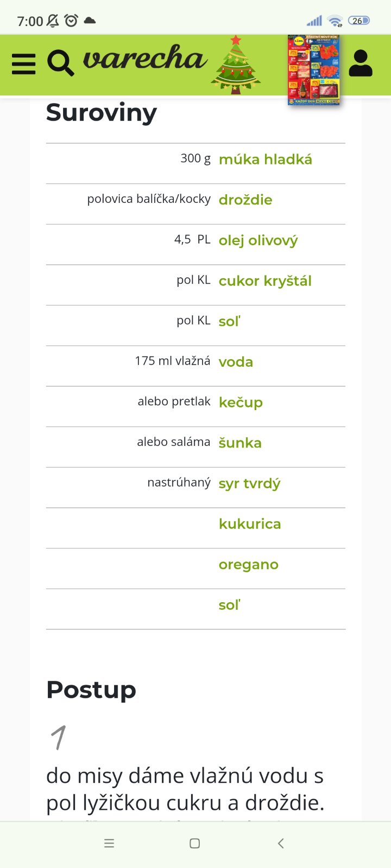Tap the kukurica ingredient link
Image resolution: width=391 pixels, height=868 pixels.
pyautogui.click(x=250, y=524)
